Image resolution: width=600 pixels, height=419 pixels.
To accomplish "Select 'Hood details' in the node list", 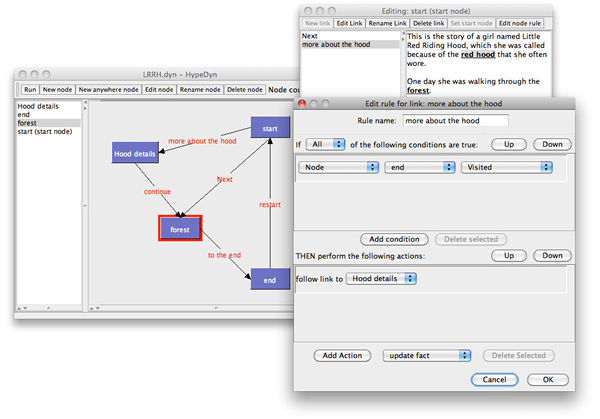I will 38,105.
